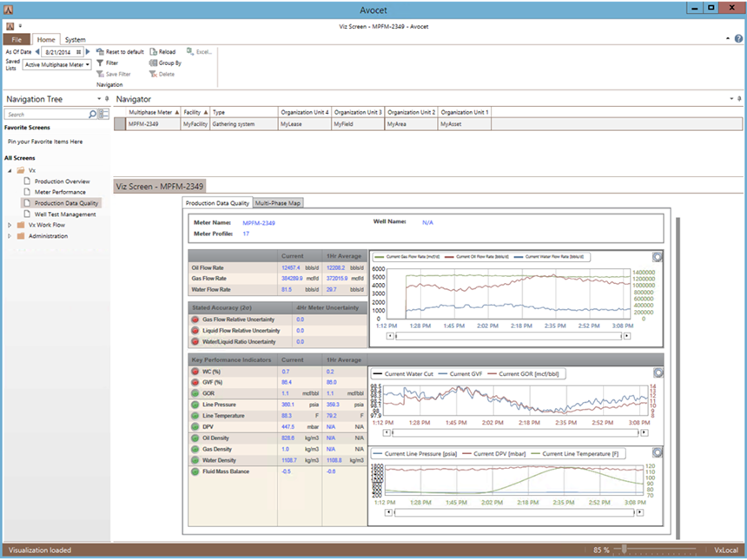Open the System ribbon tab

pos(75,40)
